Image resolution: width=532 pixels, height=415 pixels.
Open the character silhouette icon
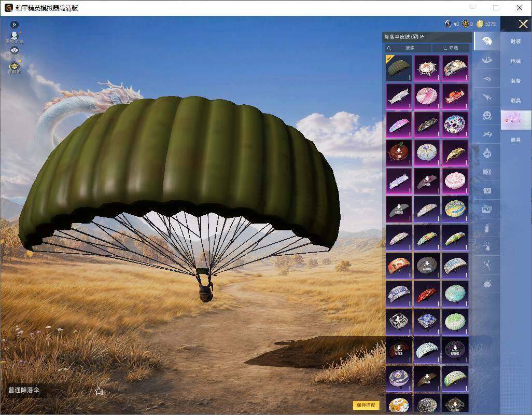click(14, 36)
